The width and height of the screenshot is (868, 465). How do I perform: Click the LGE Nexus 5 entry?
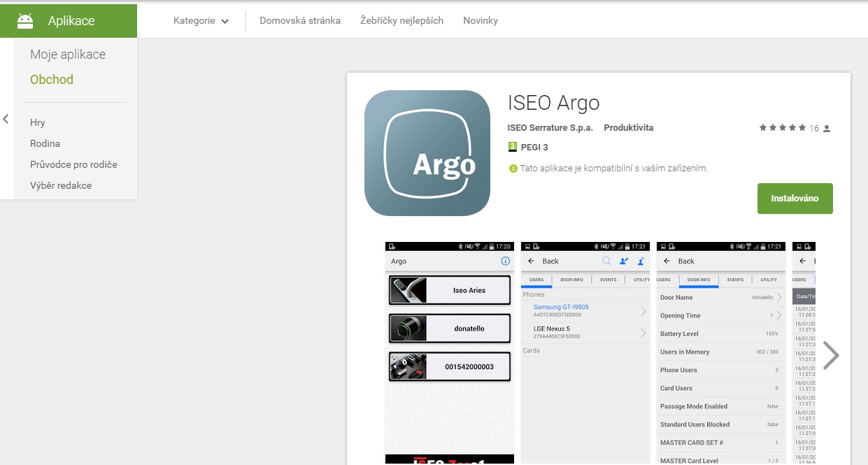(585, 332)
